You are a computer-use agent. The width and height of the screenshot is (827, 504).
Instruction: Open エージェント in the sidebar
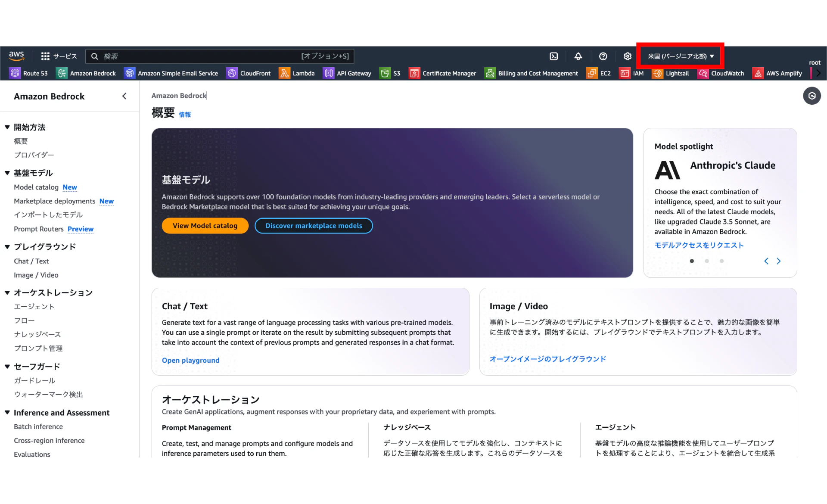click(x=34, y=307)
